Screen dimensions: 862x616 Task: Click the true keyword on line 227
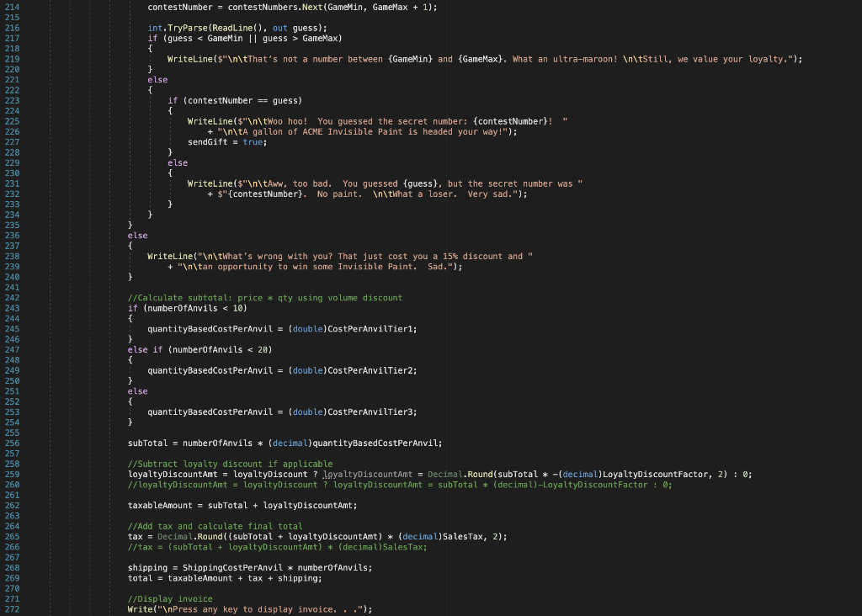click(255, 141)
